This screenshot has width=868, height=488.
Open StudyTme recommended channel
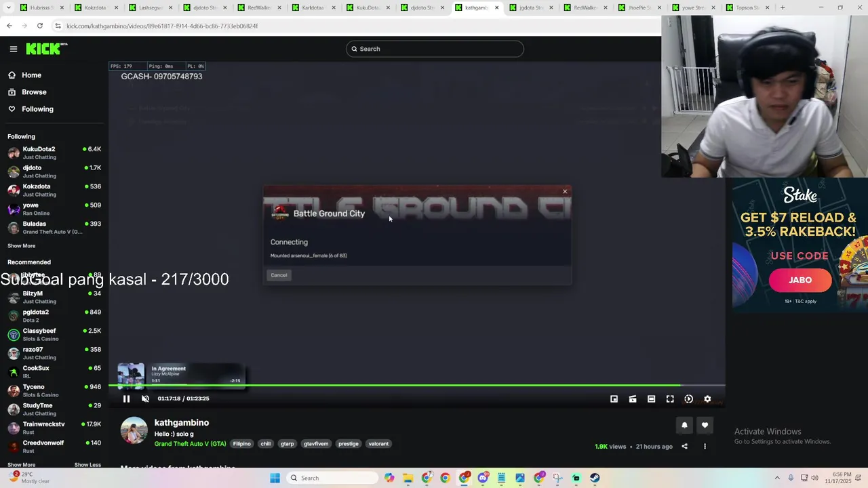54,409
